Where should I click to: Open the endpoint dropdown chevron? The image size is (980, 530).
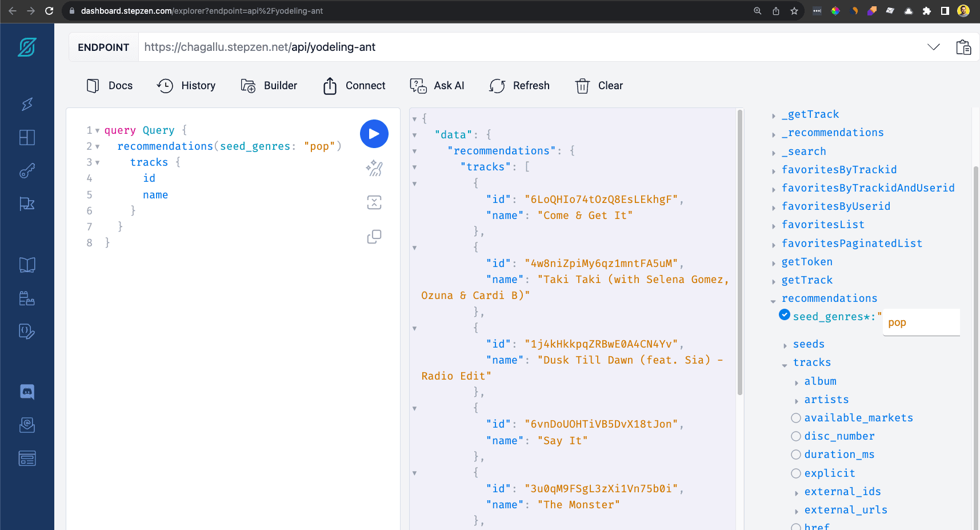pos(933,47)
